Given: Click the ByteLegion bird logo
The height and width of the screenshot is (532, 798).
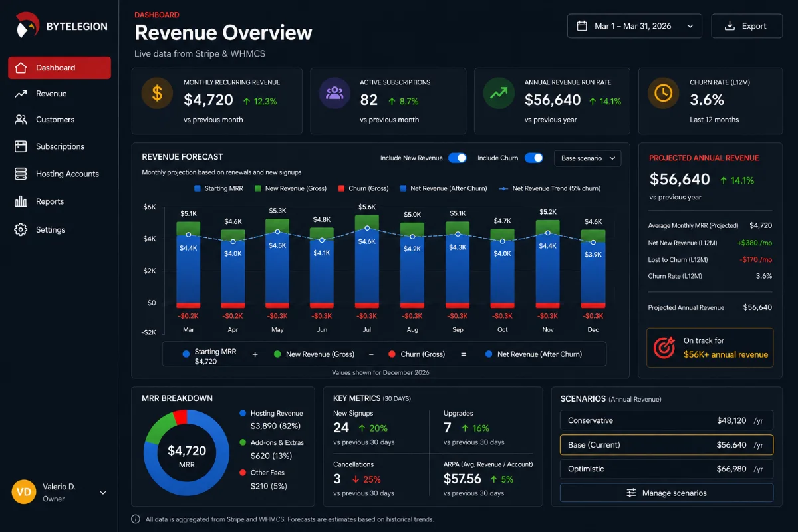Looking at the screenshot, I should coord(27,25).
